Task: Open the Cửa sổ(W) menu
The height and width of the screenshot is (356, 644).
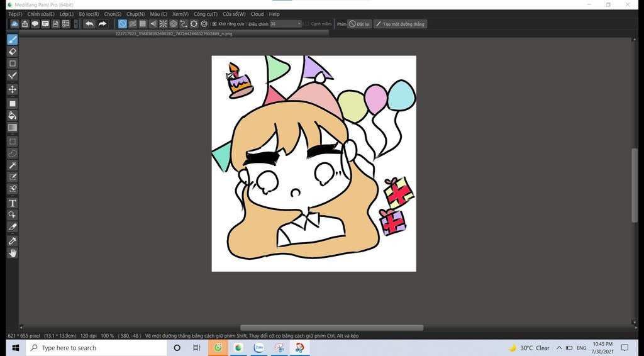Action: point(234,14)
